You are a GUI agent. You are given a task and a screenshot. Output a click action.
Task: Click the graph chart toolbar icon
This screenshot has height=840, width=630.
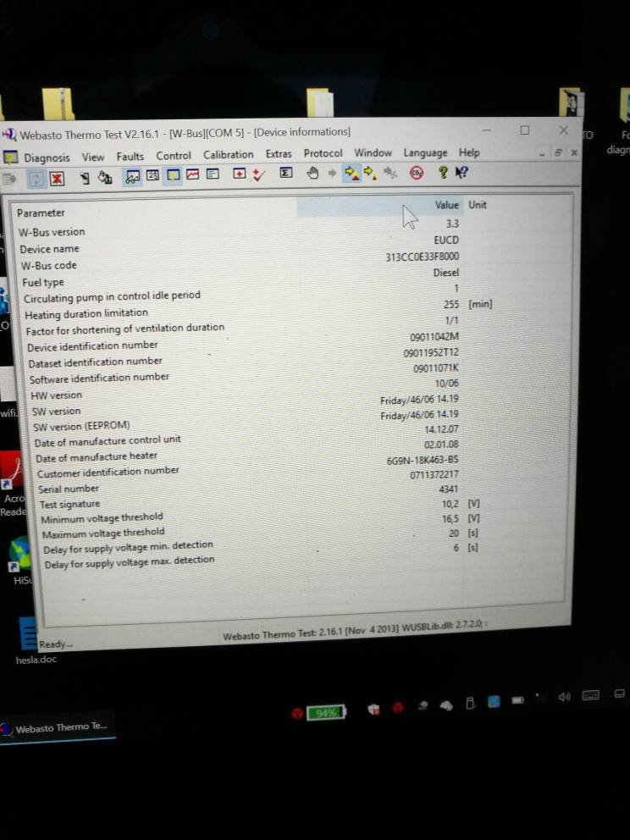point(193,175)
